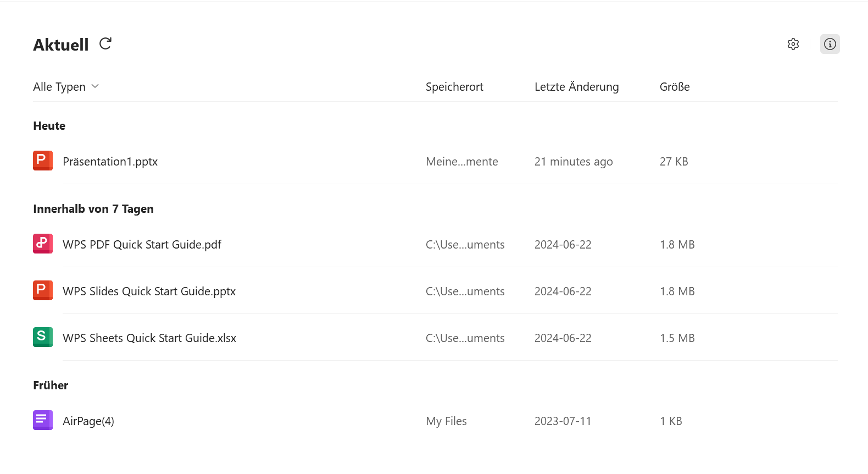Image resolution: width=868 pixels, height=474 pixels.
Task: Open the AirPage(4) file name
Action: pos(88,421)
